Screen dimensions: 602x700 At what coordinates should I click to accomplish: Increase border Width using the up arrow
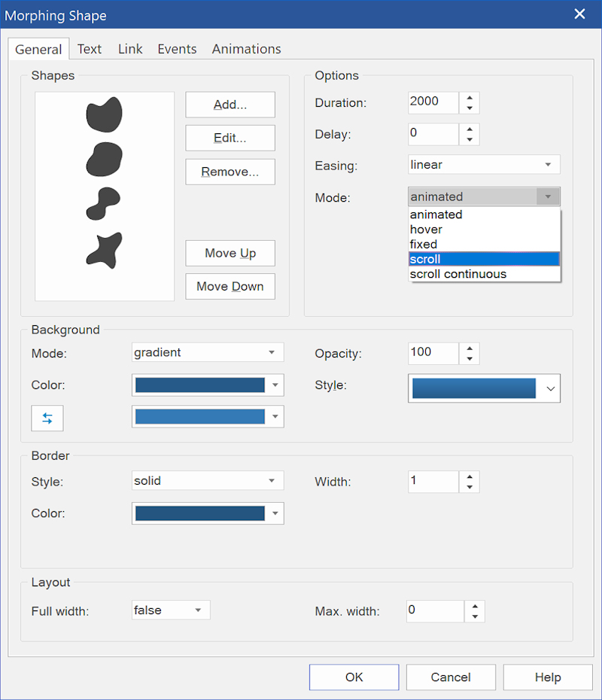coord(470,476)
